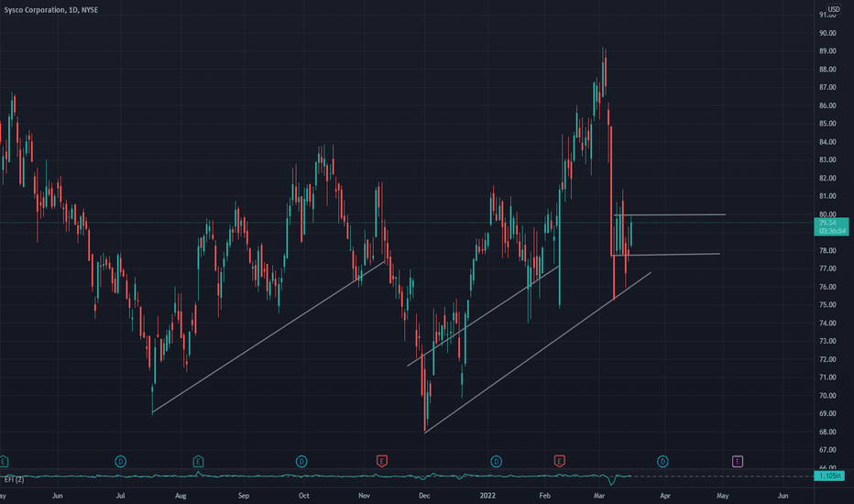This screenshot has height=504, width=854.
Task: Click the Jul label on time axis
Action: (x=120, y=496)
